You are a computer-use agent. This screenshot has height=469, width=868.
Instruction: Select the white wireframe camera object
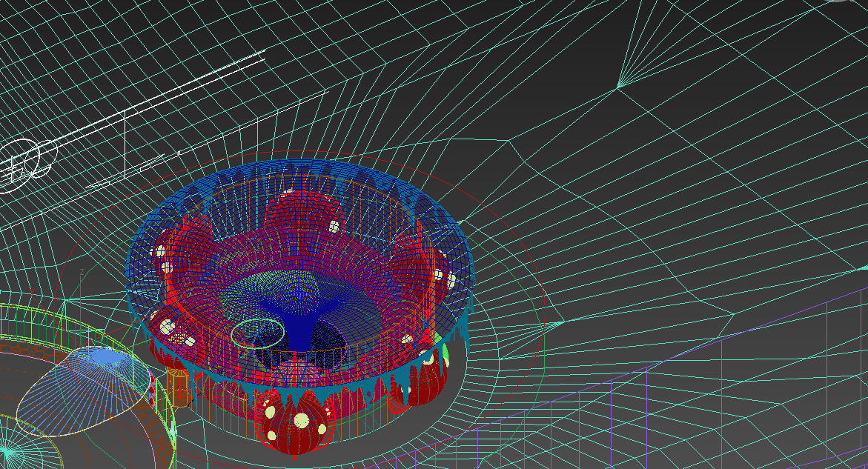(x=27, y=164)
